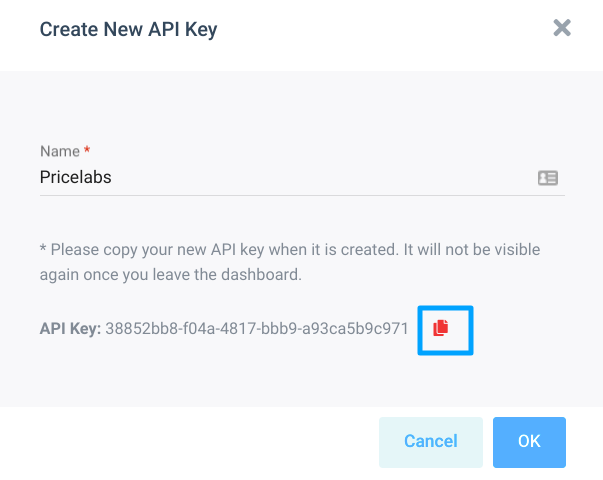Select the API key value 38852bb8-f04a-4817-bbb9-a93ca5b9c971

[x=257, y=329]
